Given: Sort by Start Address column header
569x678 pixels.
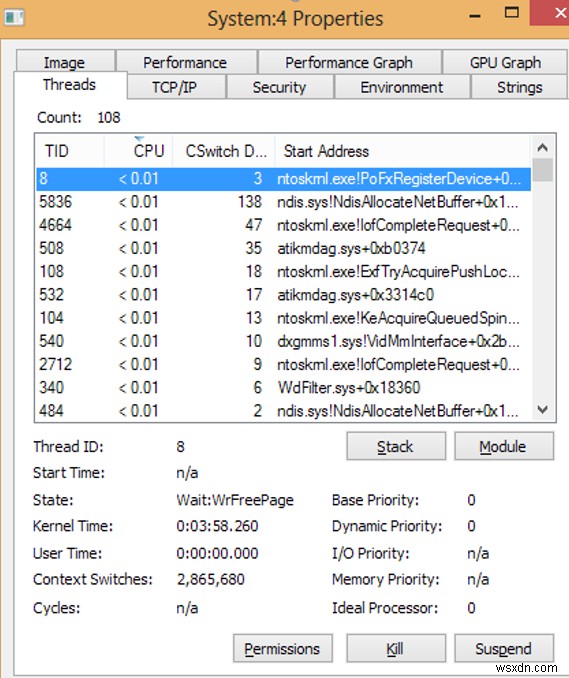Looking at the screenshot, I should 402,151.
